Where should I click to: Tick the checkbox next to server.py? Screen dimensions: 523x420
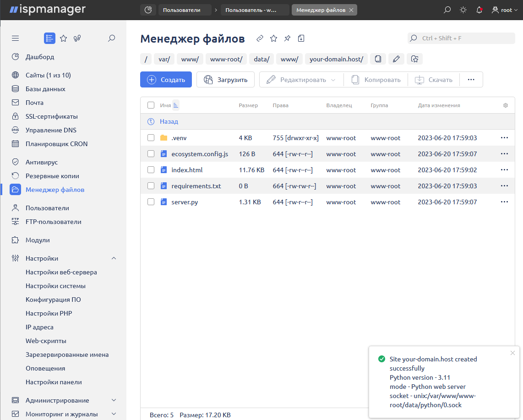[151, 202]
